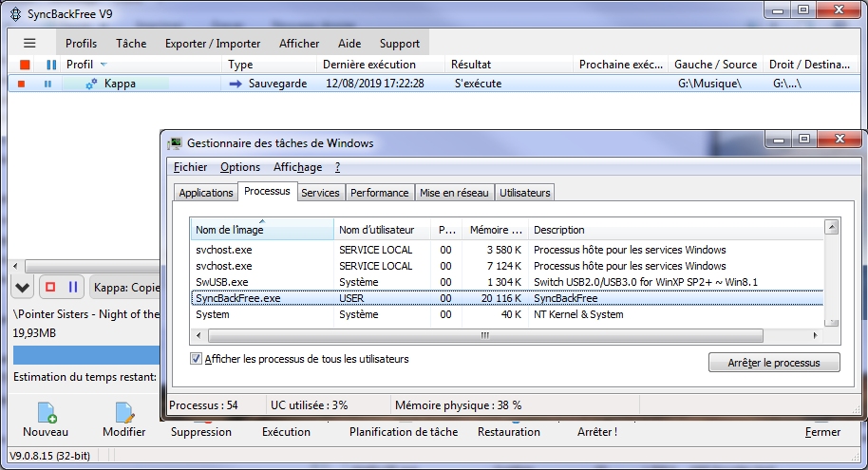Screen dimensions: 868x470
Task: Click SyncBackFree list scroll left arrow
Action: tap(15, 266)
